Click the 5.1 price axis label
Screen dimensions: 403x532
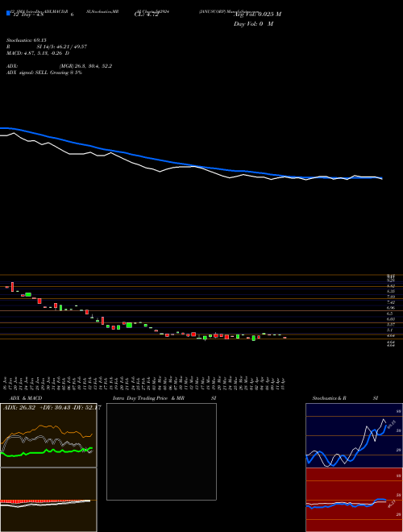(389, 330)
